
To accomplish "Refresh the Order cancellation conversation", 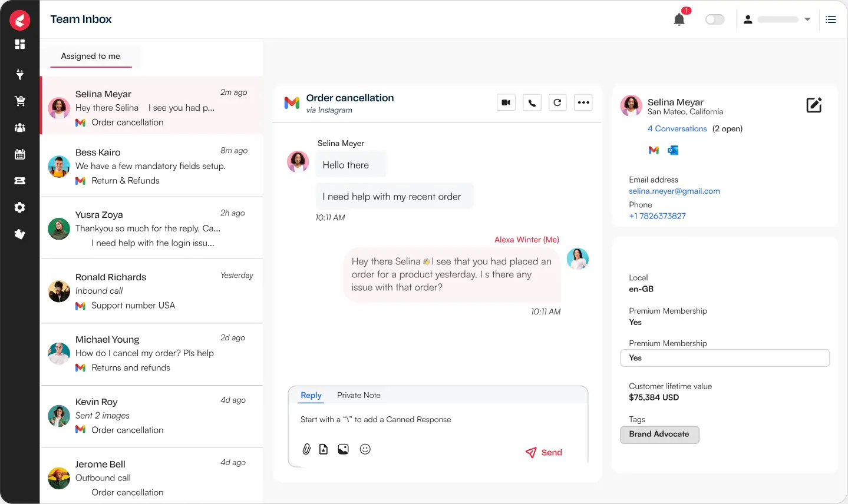I will 557,102.
